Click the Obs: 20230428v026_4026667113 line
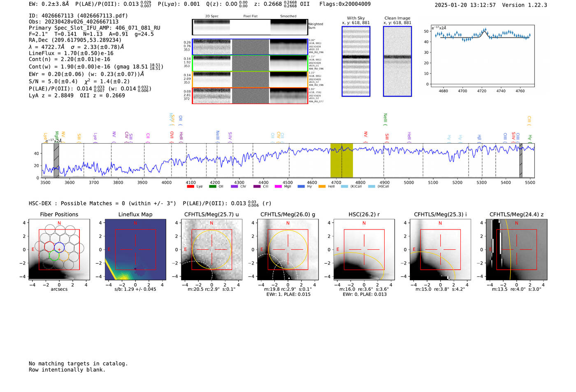This screenshot has width=576, height=392. tap(74, 22)
